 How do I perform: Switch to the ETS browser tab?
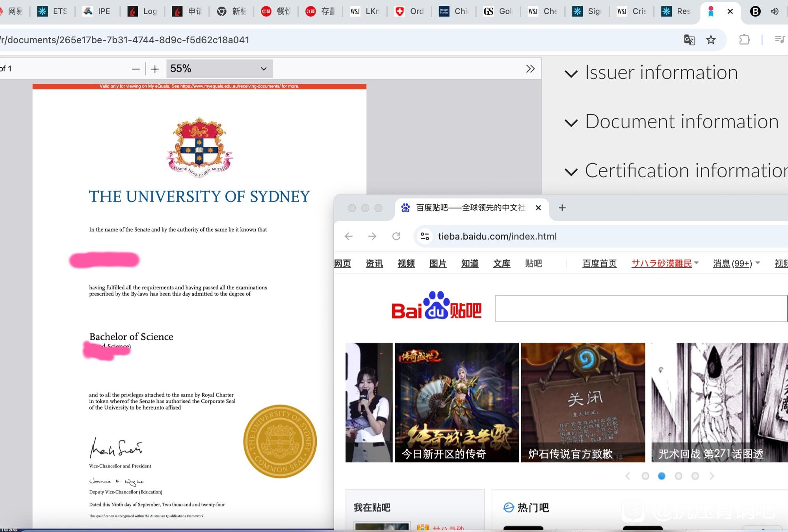(x=53, y=11)
